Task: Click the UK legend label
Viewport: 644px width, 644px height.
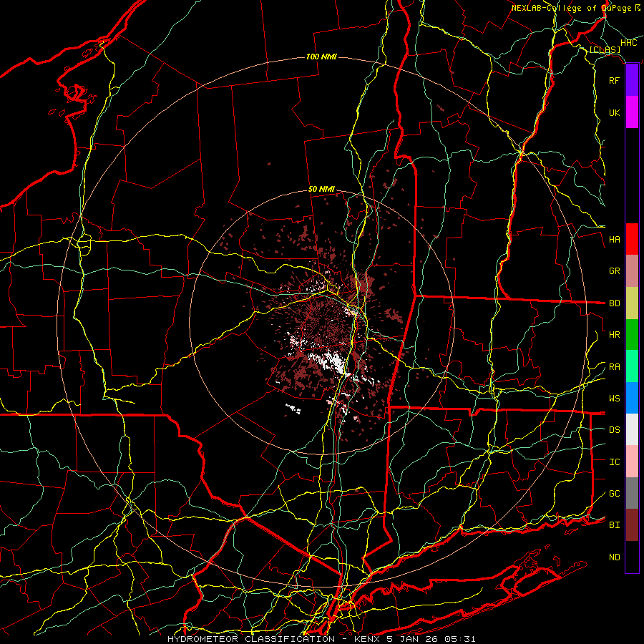Action: coord(615,112)
